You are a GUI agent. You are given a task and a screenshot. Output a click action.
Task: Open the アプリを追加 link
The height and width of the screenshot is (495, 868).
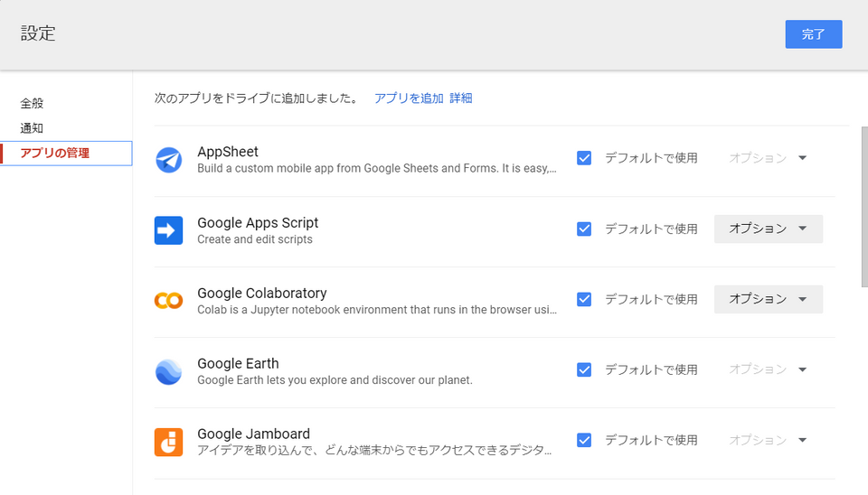pyautogui.click(x=409, y=98)
